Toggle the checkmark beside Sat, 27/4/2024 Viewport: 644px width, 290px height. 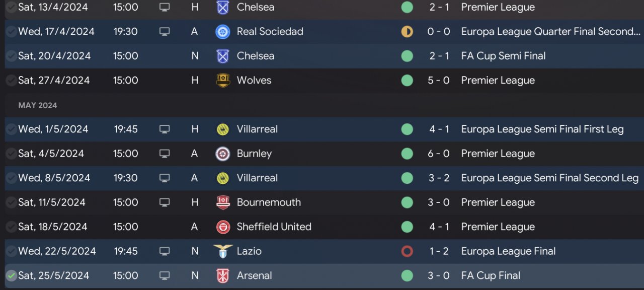11,81
